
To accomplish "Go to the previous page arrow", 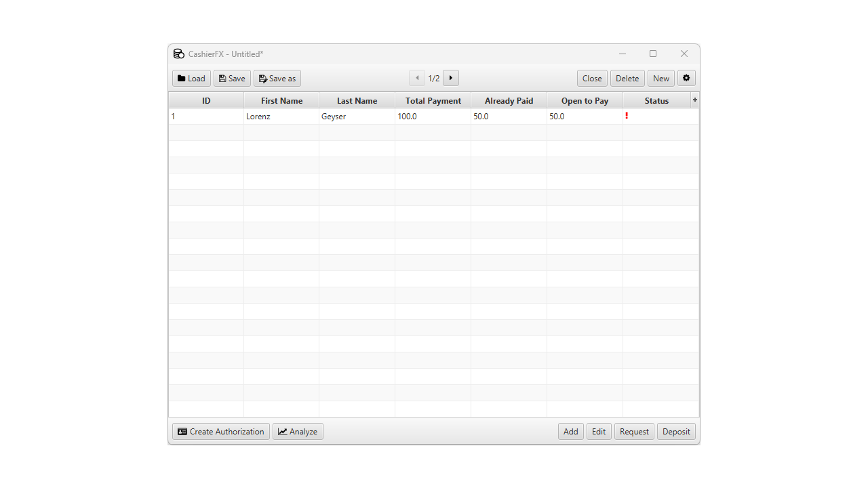I will pyautogui.click(x=417, y=78).
